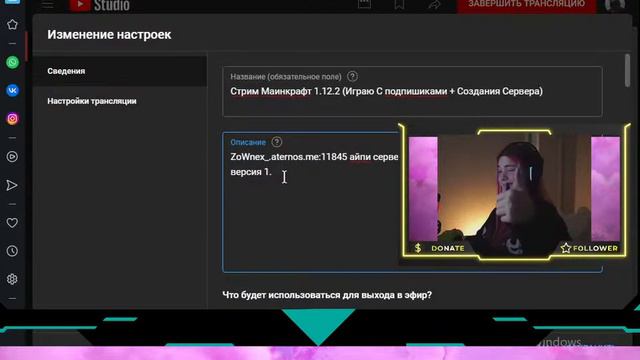Click the DONATE label on the webcam overlay
The height and width of the screenshot is (360, 640).
(447, 248)
